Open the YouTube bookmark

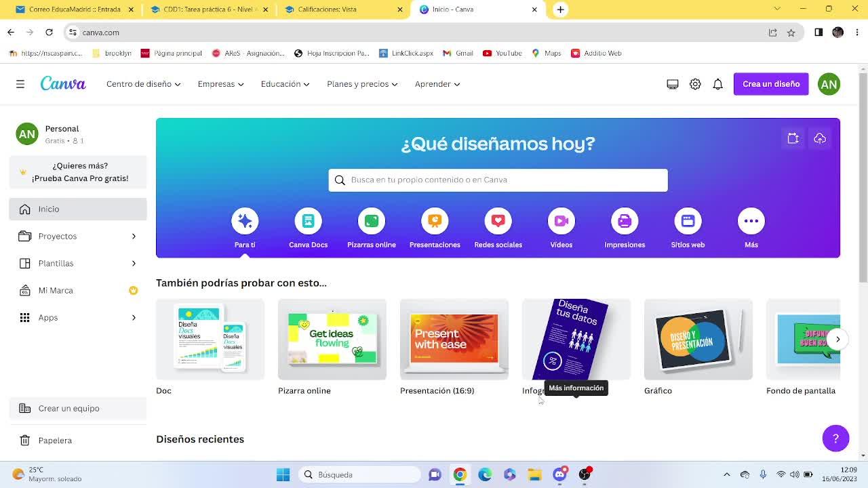click(502, 53)
